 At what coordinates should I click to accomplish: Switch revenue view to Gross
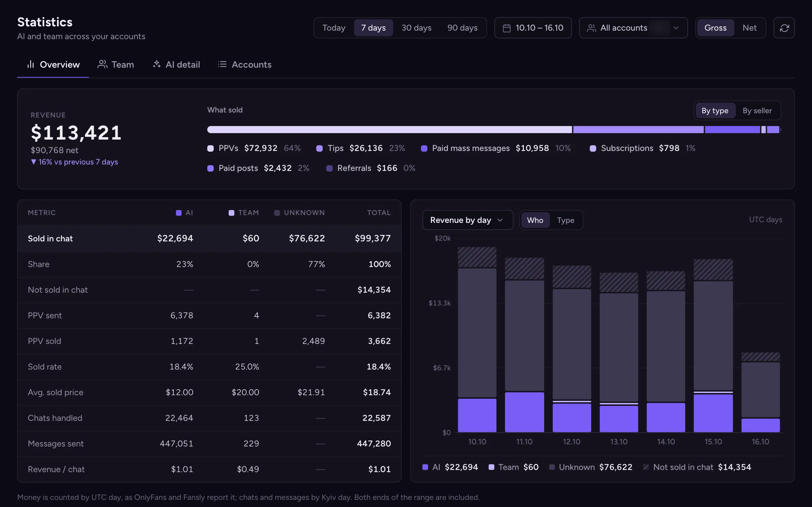pyautogui.click(x=715, y=28)
